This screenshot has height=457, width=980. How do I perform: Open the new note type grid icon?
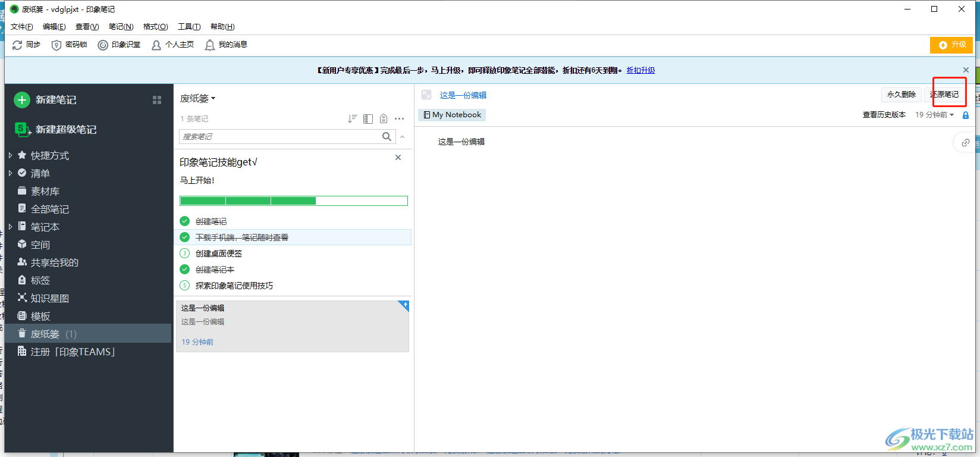pos(157,100)
